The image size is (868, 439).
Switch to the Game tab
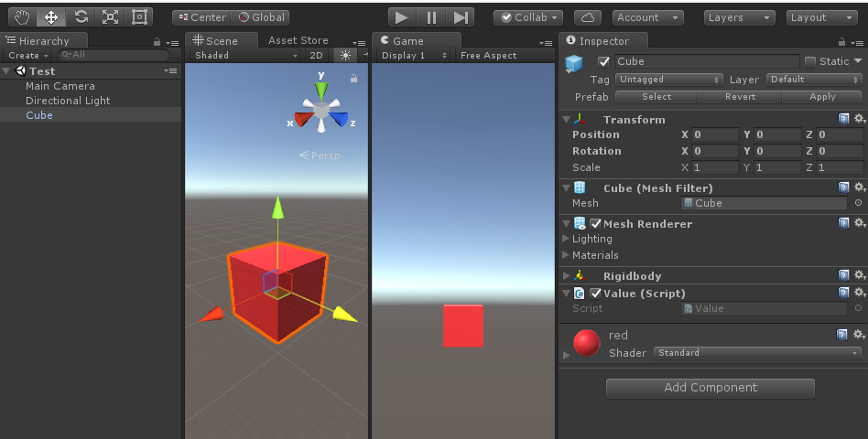pos(416,41)
